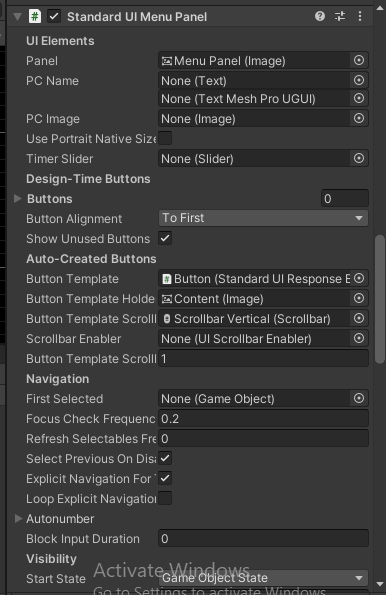This screenshot has height=595, width=386.
Task: Click the Focus Check Frequency input field
Action: pos(263,419)
